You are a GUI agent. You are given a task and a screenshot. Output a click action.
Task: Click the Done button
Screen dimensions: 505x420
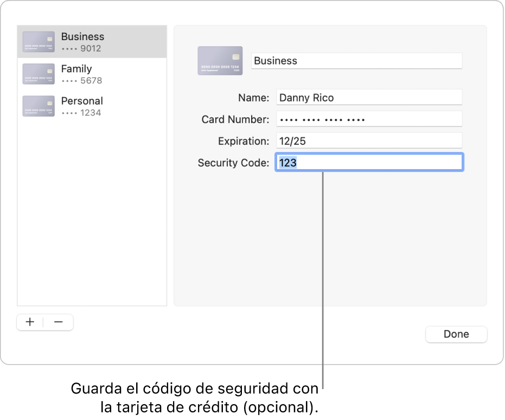tap(456, 334)
